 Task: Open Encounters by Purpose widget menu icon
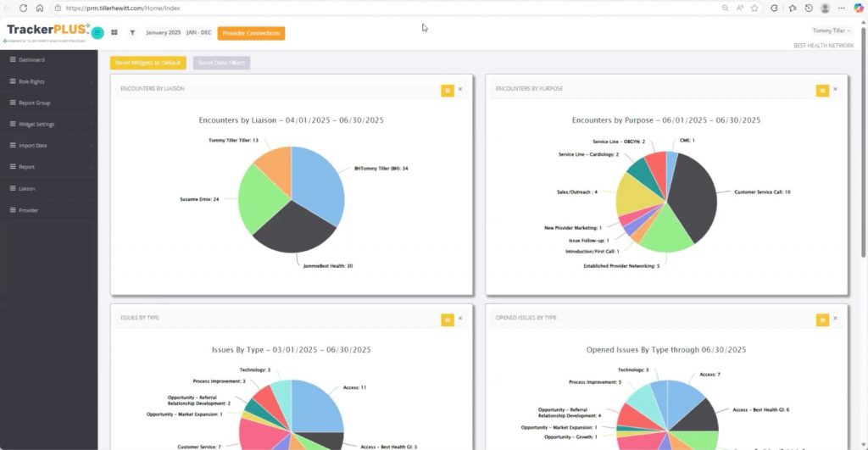point(822,90)
